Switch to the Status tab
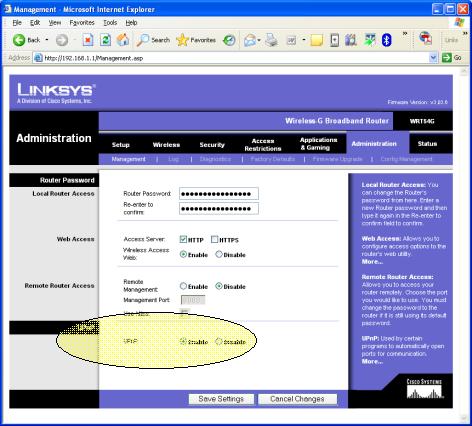Screen dimensions: 472x426 click(427, 144)
